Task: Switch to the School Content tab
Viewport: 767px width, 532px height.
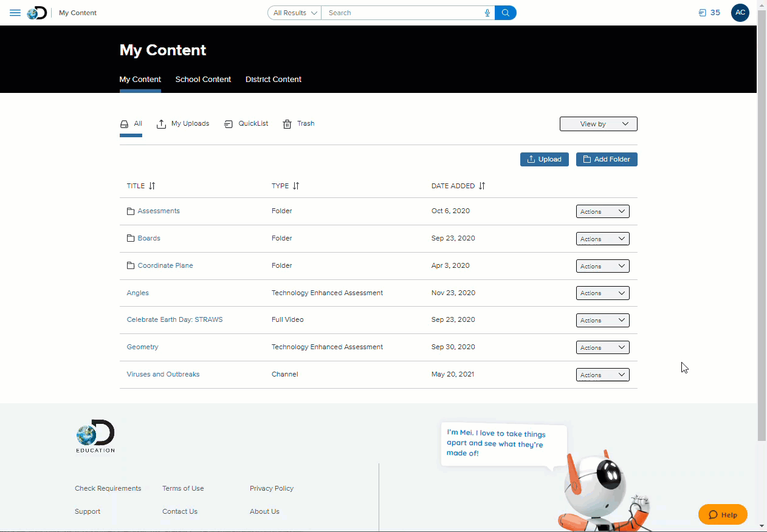Action: click(x=203, y=80)
